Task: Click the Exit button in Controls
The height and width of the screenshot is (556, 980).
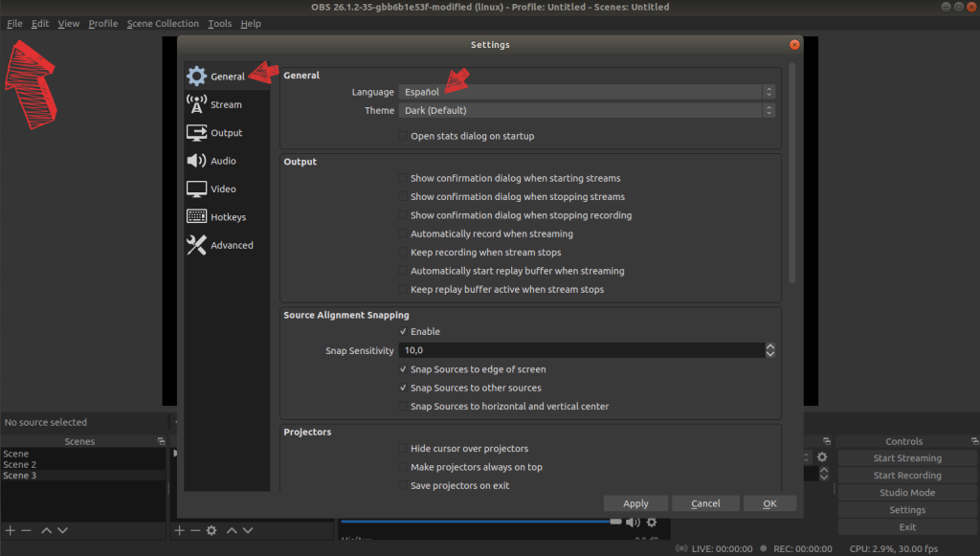Action: tap(907, 527)
